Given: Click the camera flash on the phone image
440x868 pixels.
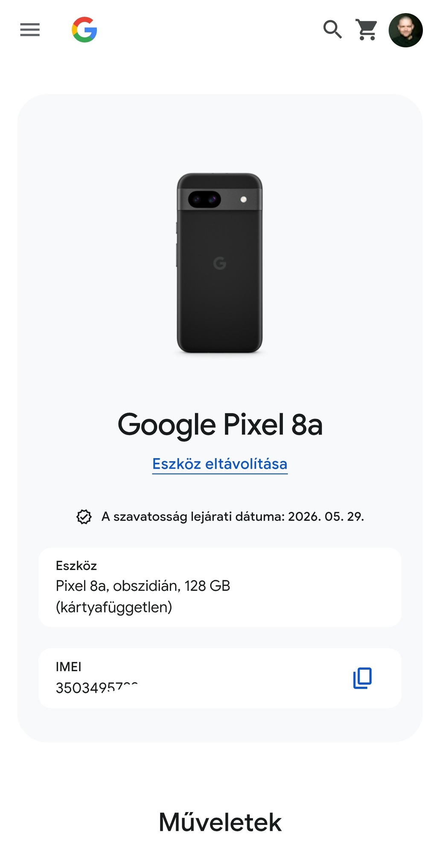Looking at the screenshot, I should (x=244, y=199).
